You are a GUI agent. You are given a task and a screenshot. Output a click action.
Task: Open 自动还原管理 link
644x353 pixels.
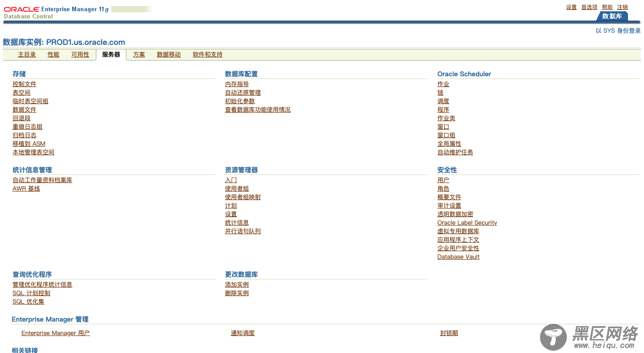(x=243, y=93)
